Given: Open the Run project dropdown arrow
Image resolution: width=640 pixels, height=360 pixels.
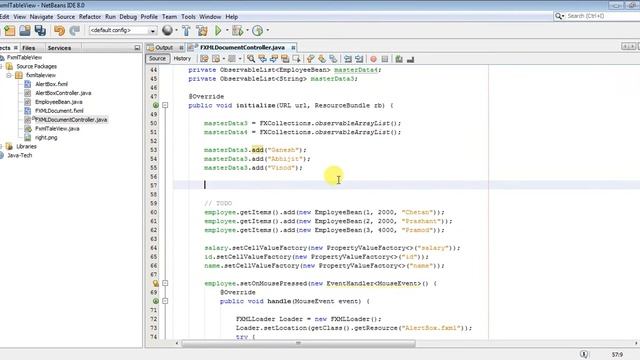Looking at the screenshot, I should 227,30.
